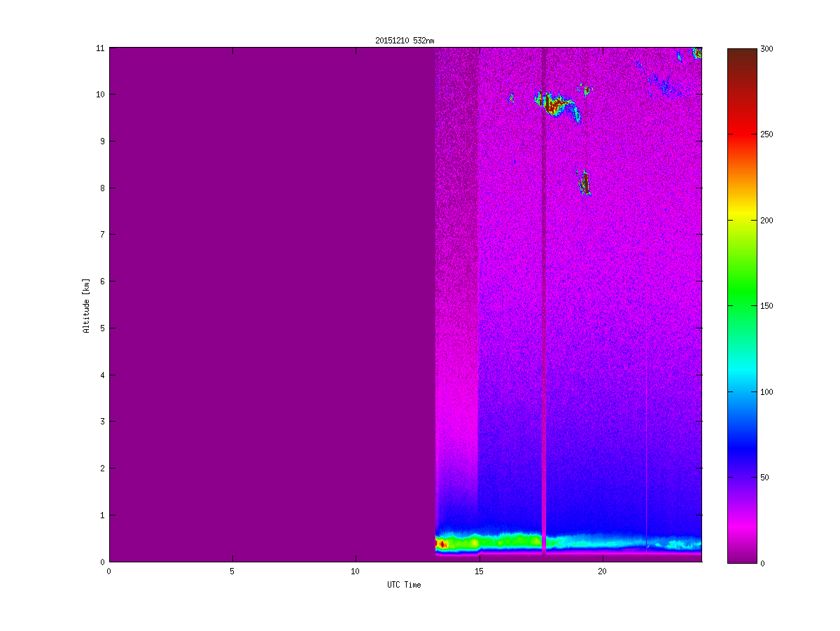Click the vertical dark stripe before 18 UTC
The width and height of the screenshot is (840, 631).
pyautogui.click(x=544, y=315)
